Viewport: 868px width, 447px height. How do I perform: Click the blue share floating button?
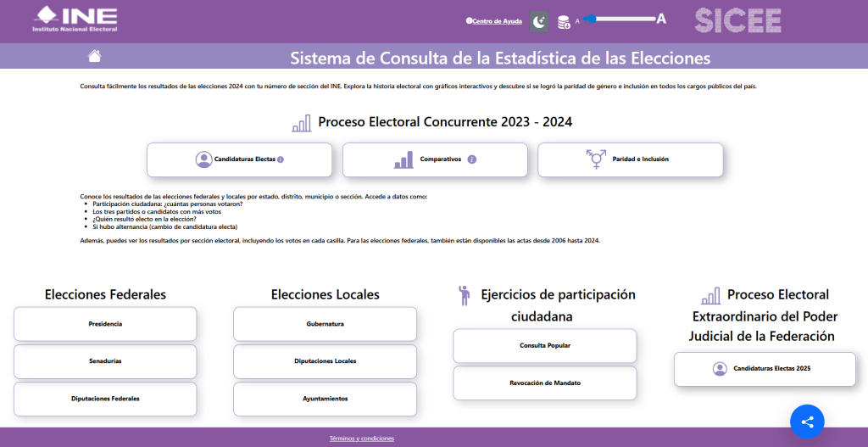pyautogui.click(x=807, y=422)
